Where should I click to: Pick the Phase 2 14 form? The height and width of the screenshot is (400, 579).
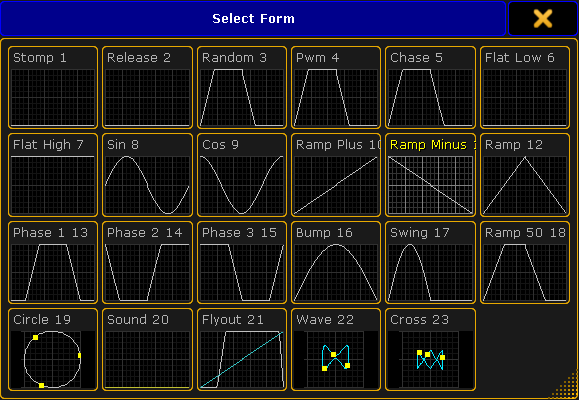click(147, 262)
